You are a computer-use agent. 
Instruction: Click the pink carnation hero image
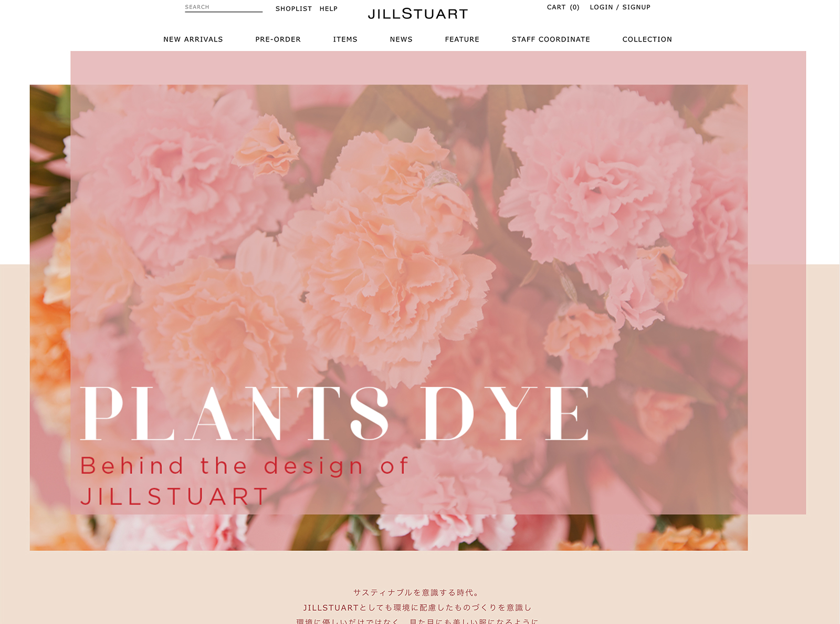(388, 317)
